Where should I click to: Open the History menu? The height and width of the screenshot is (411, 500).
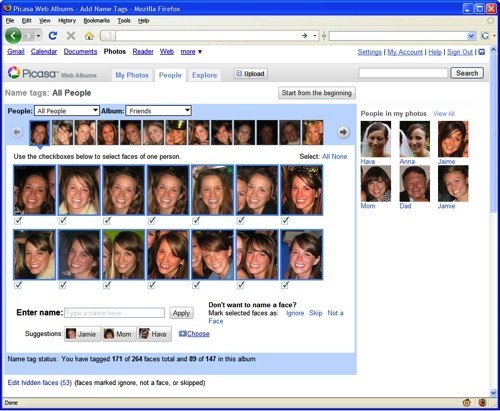[x=67, y=21]
